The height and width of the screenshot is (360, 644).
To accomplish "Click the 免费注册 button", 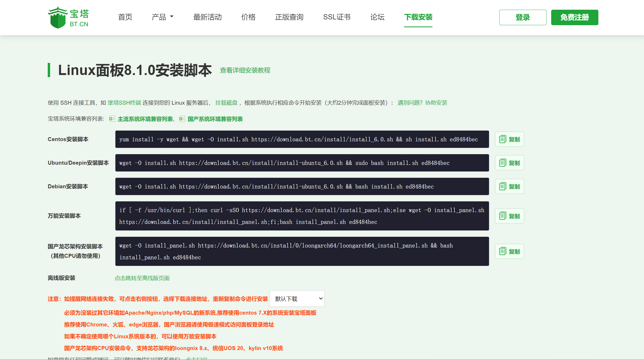I will (x=575, y=17).
